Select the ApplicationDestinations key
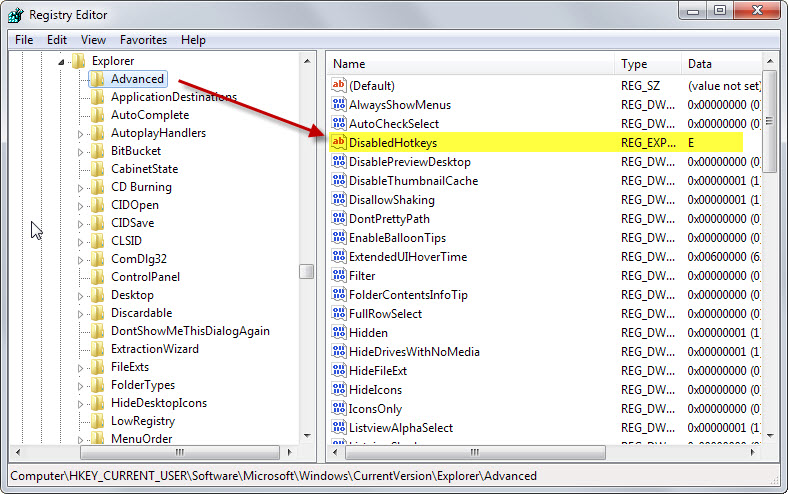 pos(174,97)
